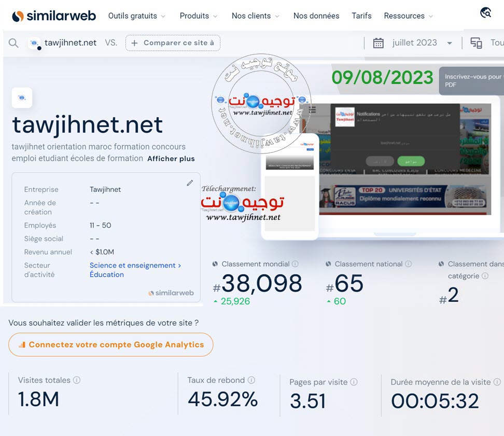Click the 3.51 pages per visit value
Screen dimensions: 504x436
(308, 401)
